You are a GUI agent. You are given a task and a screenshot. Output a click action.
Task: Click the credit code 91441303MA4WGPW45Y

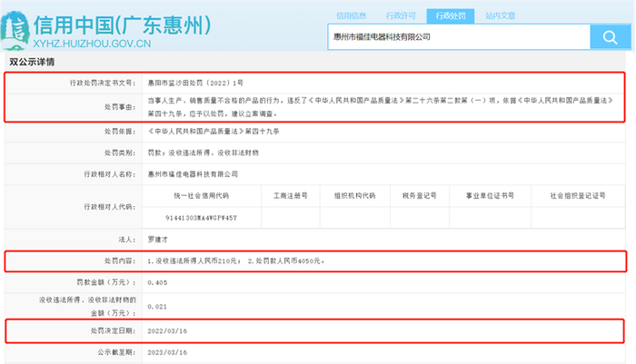click(x=201, y=218)
